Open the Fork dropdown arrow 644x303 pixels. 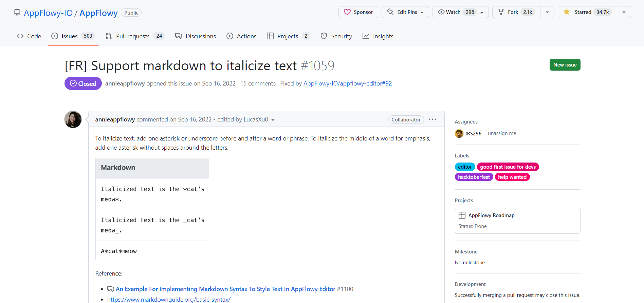coord(547,12)
